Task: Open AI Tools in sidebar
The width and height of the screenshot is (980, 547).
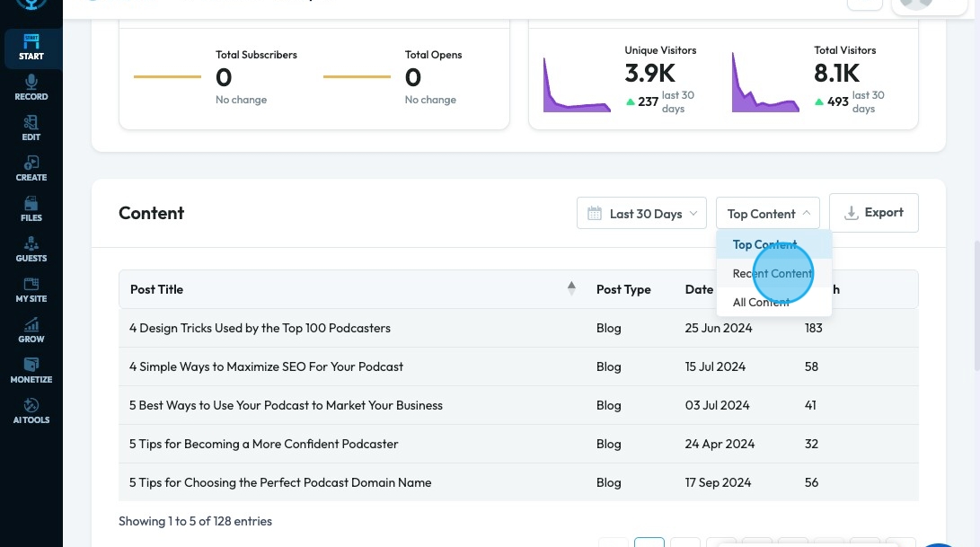Action: click(31, 410)
